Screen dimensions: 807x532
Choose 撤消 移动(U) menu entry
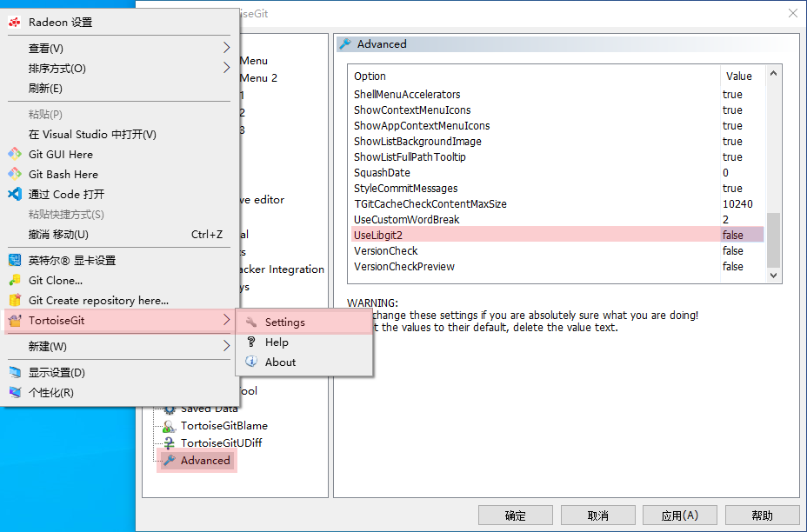coord(119,235)
